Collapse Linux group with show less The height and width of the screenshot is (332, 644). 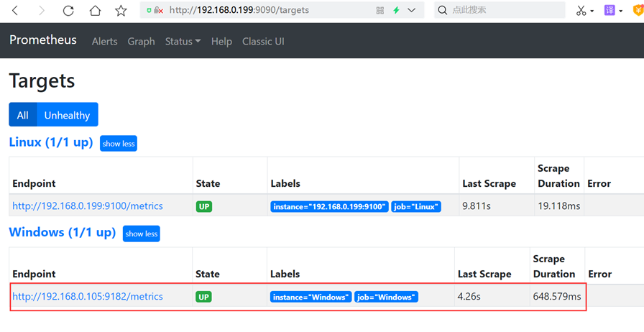coord(119,144)
